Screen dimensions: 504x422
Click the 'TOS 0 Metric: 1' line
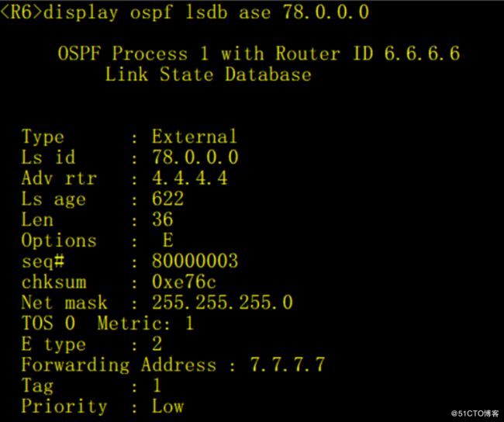(107, 323)
